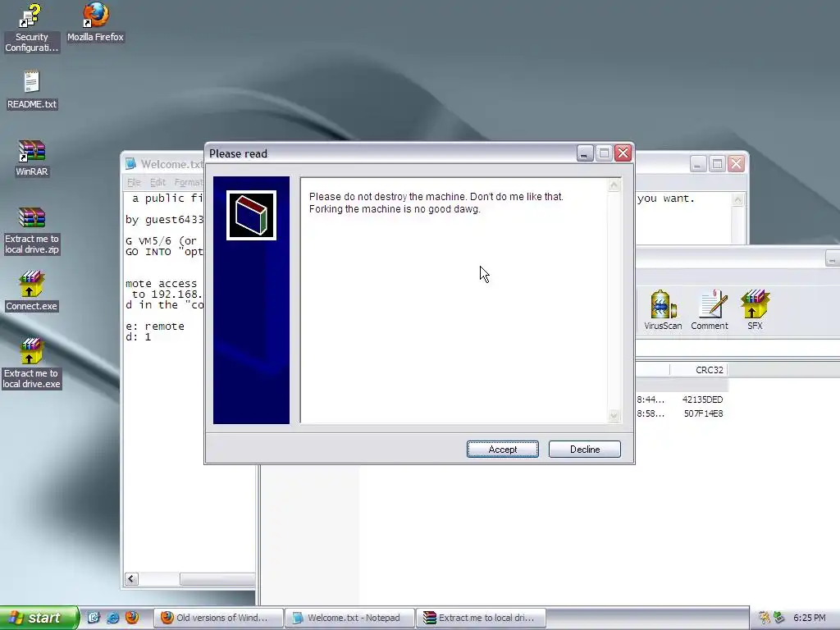Click the scroll down arrow in dialog text
This screenshot has width=840, height=630.
[614, 416]
